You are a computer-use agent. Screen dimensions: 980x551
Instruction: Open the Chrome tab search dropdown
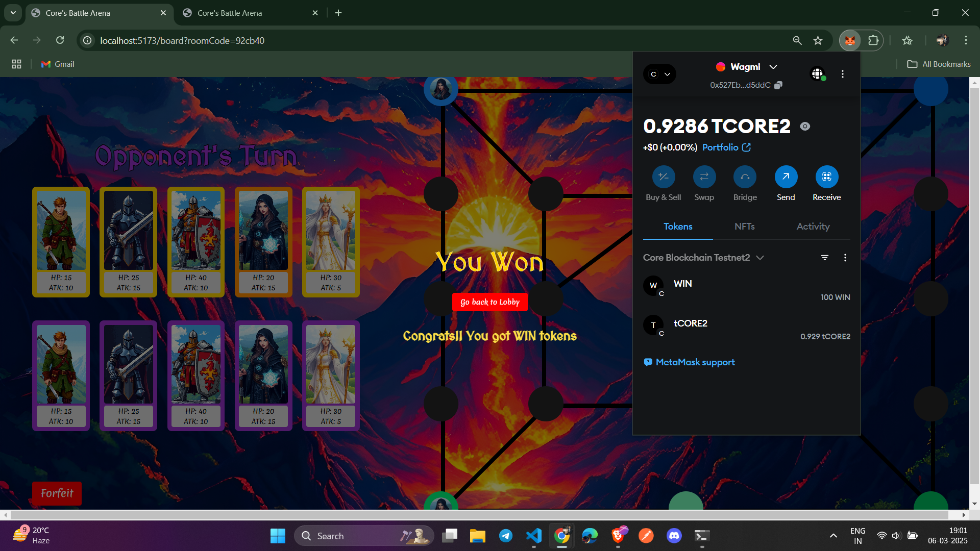pyautogui.click(x=13, y=13)
